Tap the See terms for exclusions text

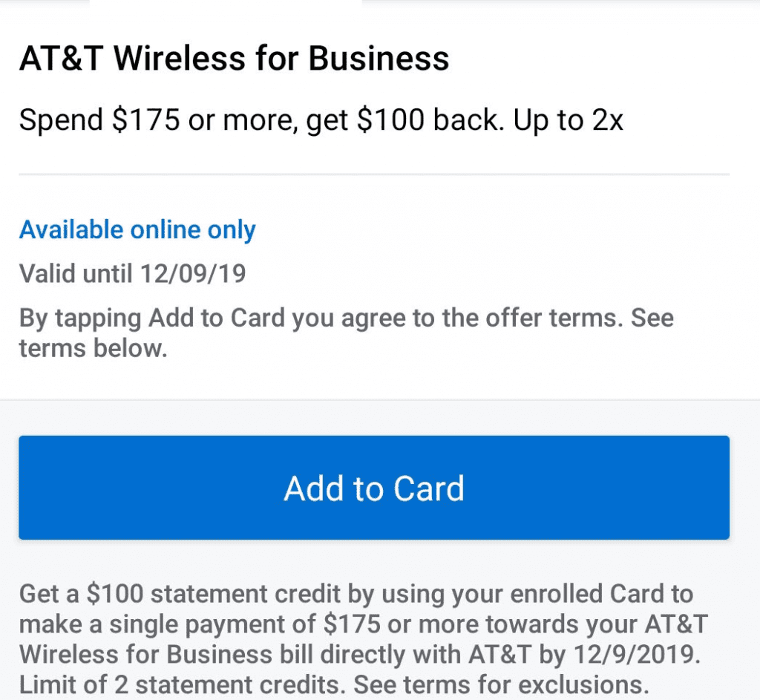tap(501, 684)
